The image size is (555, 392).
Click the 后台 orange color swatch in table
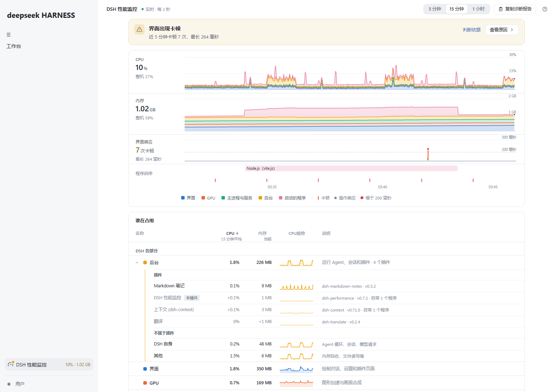pos(145,262)
